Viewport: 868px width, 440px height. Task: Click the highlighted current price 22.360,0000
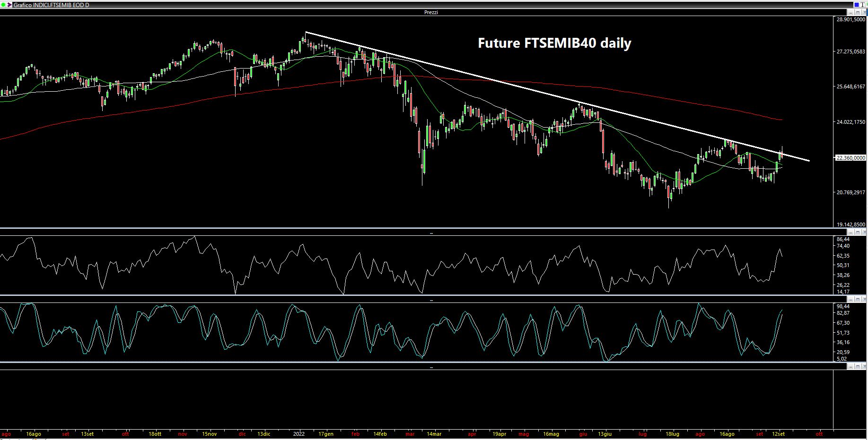click(850, 158)
